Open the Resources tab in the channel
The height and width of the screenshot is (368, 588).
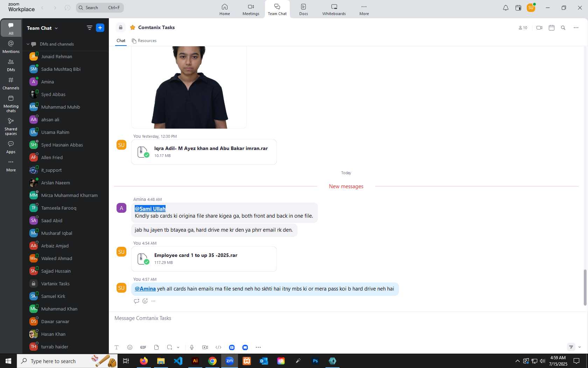[144, 41]
